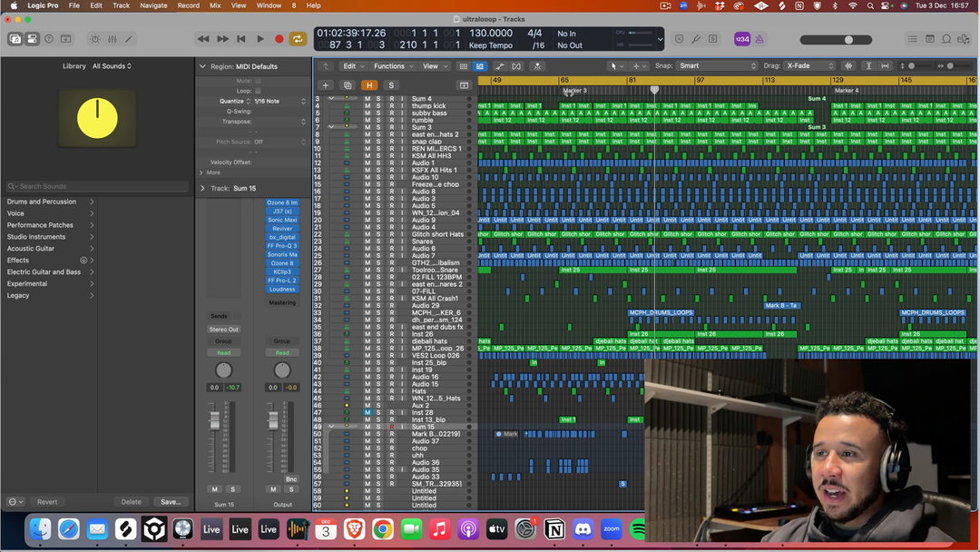Toggle the Metronome click icon
980x552 pixels.
pyautogui.click(x=759, y=39)
